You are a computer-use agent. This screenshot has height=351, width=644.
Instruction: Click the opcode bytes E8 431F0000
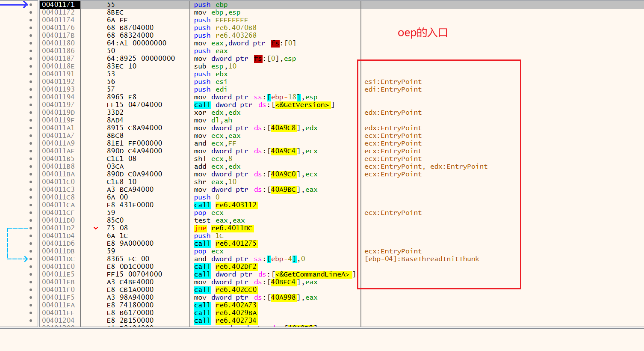(x=130, y=205)
